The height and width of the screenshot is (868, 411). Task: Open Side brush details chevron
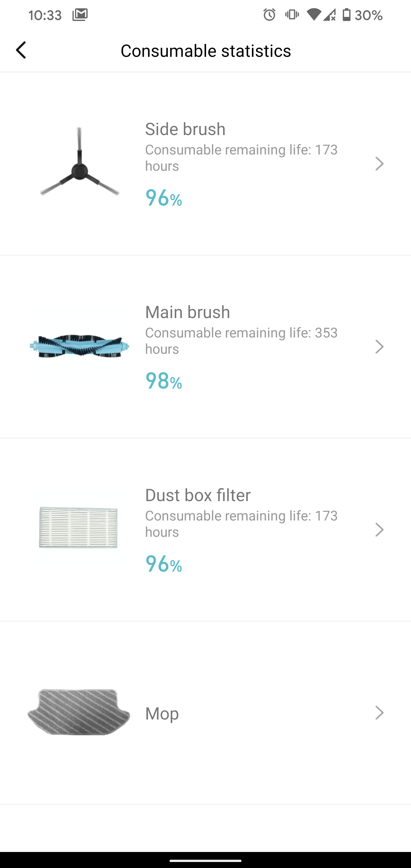379,164
